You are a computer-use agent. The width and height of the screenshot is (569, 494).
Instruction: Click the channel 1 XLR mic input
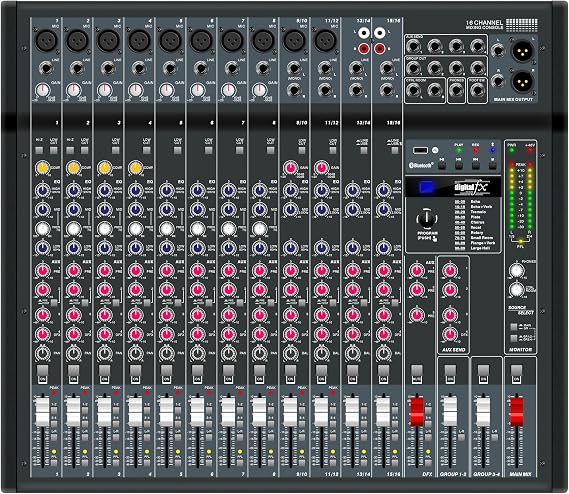pyautogui.click(x=46, y=41)
